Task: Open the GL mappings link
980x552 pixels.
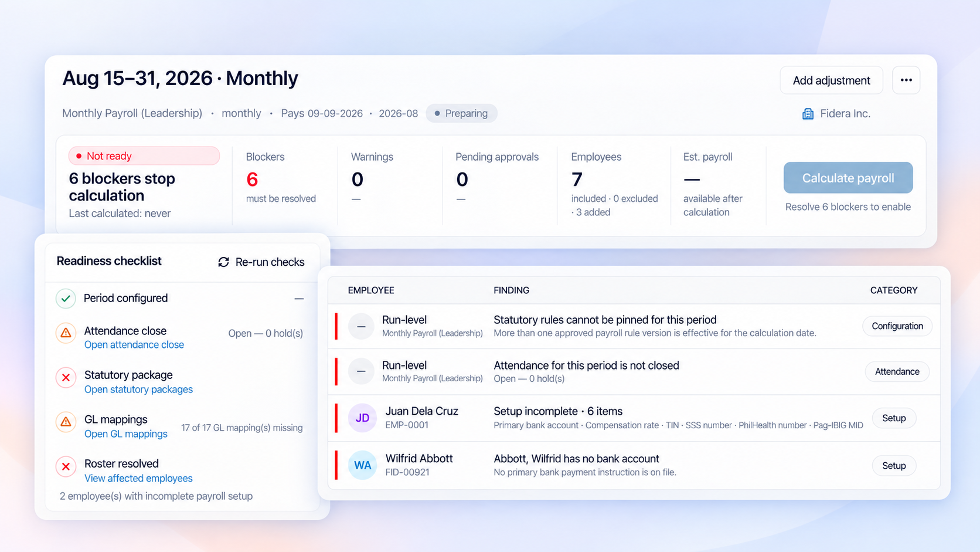Action: click(x=126, y=434)
